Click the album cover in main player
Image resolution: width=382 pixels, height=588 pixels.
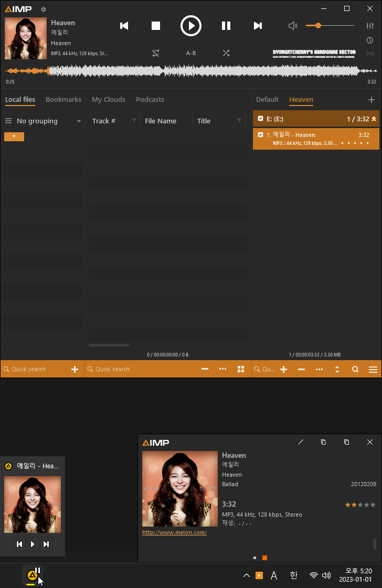tap(26, 39)
